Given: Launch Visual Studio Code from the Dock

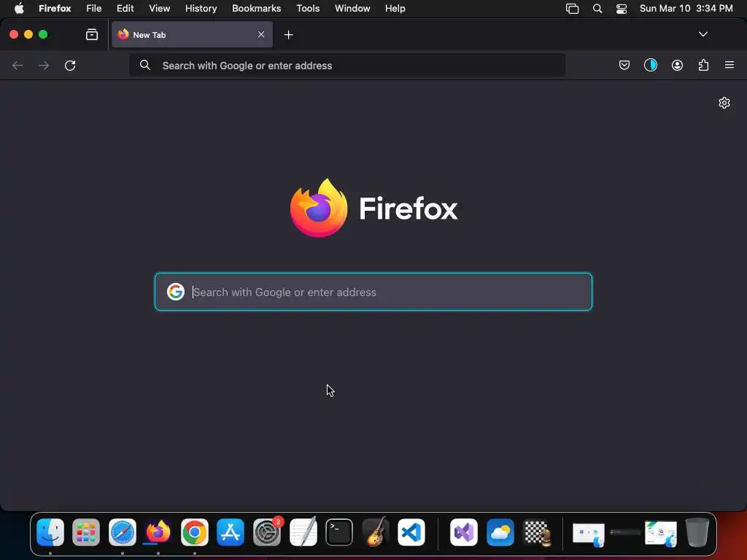Looking at the screenshot, I should tap(411, 532).
